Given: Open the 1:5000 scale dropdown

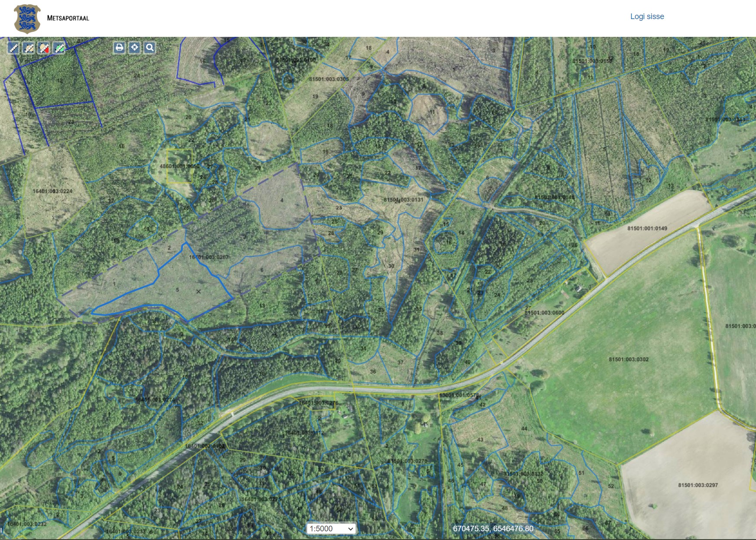Looking at the screenshot, I should pyautogui.click(x=331, y=529).
